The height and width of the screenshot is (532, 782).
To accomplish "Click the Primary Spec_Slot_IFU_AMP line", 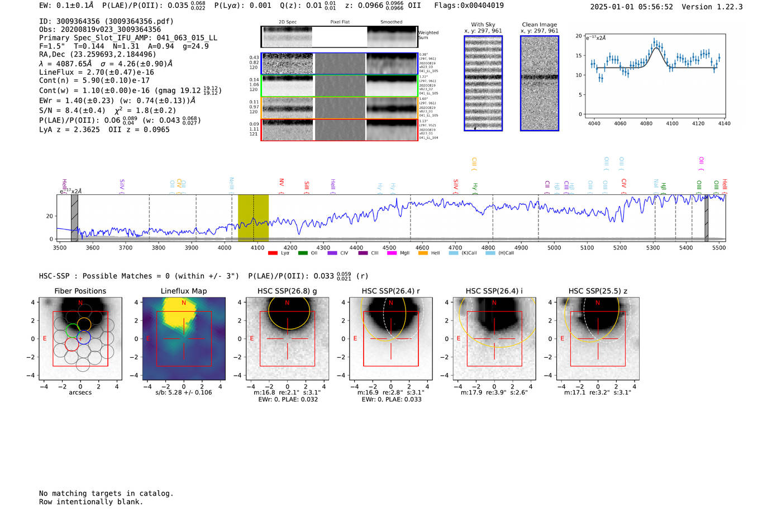I will pyautogui.click(x=128, y=38).
